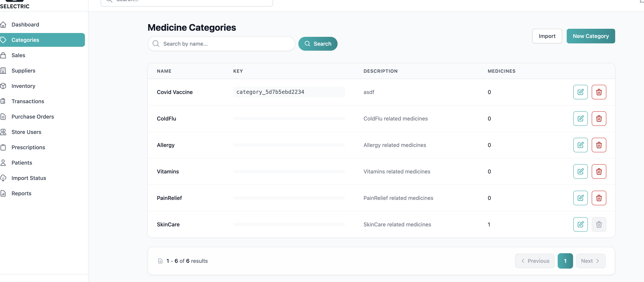The image size is (644, 282).
Task: Open Import Status in sidebar
Action: point(28,178)
